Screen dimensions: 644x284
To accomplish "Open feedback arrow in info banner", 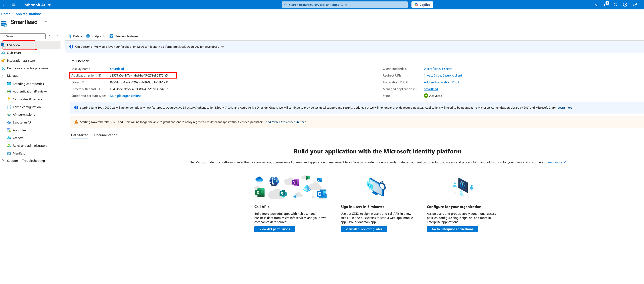I will (222, 47).
